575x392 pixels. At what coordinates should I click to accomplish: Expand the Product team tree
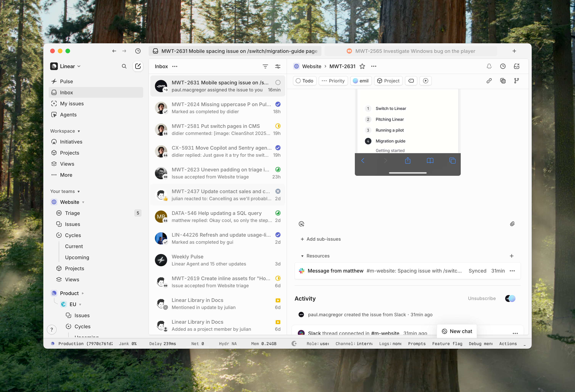coord(83,293)
